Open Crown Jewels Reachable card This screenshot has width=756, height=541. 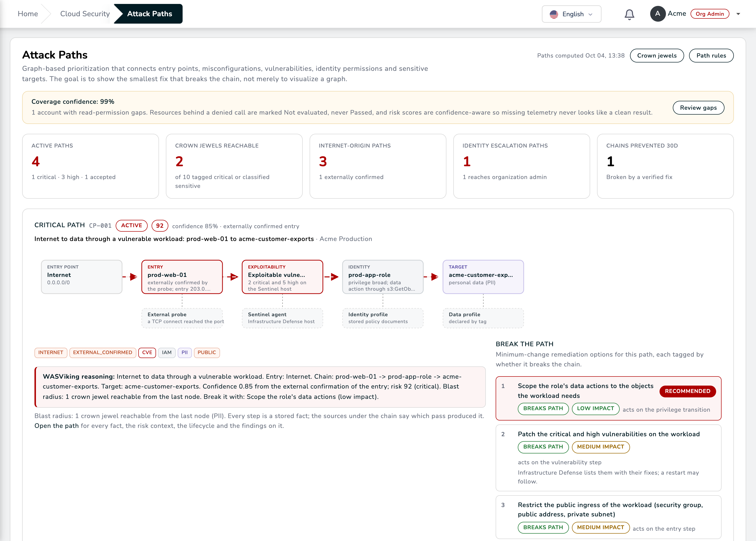point(234,166)
